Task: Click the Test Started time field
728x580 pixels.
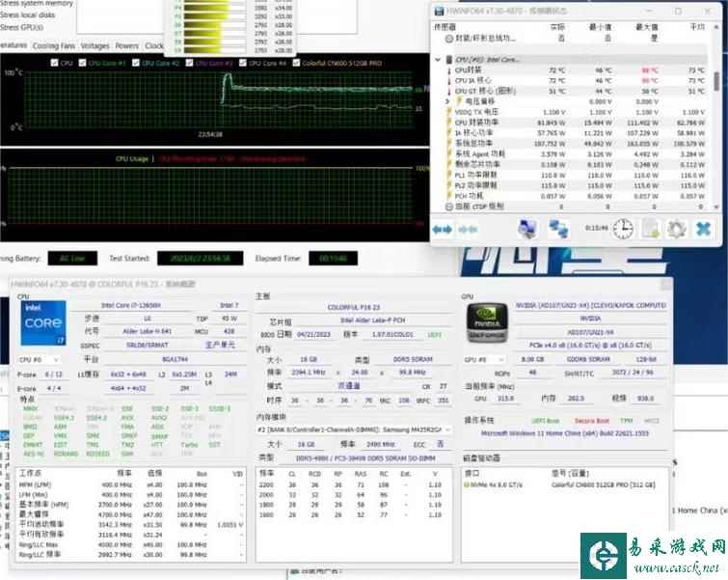Action: [x=201, y=258]
